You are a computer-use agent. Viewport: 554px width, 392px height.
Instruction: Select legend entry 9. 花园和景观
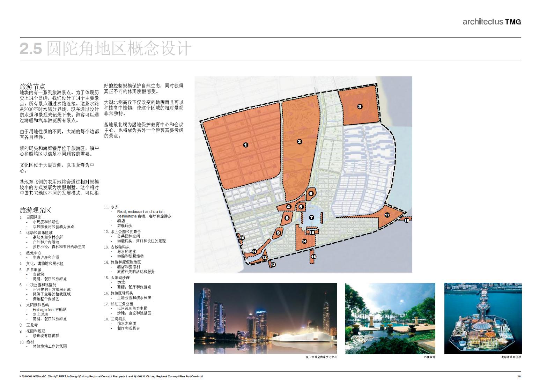pos(32,331)
